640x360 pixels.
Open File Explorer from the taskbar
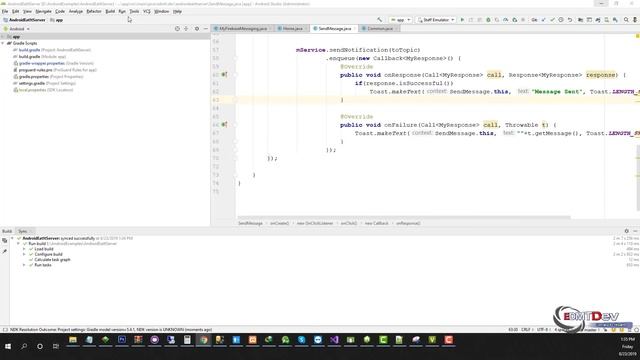point(73,340)
